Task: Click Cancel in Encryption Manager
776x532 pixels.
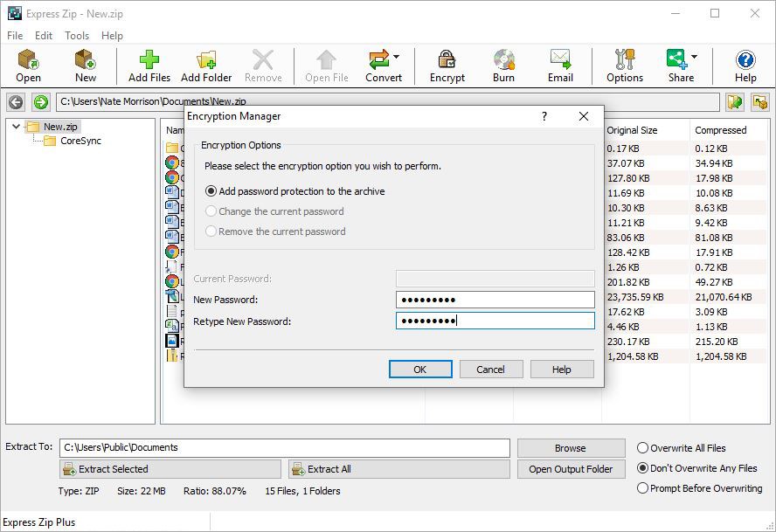Action: [491, 370]
